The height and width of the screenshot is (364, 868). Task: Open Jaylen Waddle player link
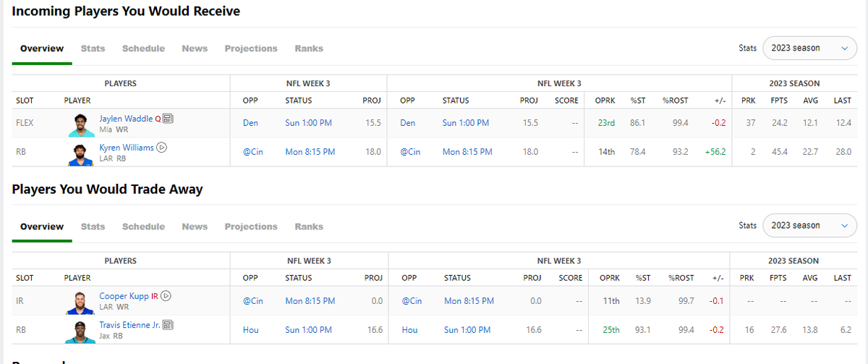(x=127, y=119)
